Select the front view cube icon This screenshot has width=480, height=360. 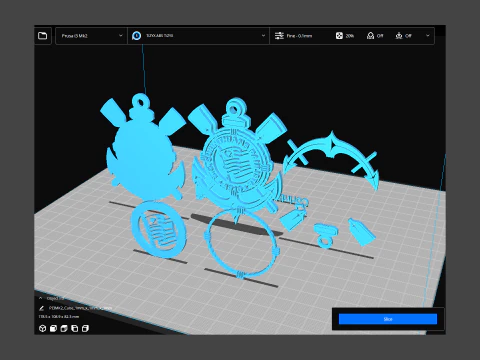click(53, 328)
